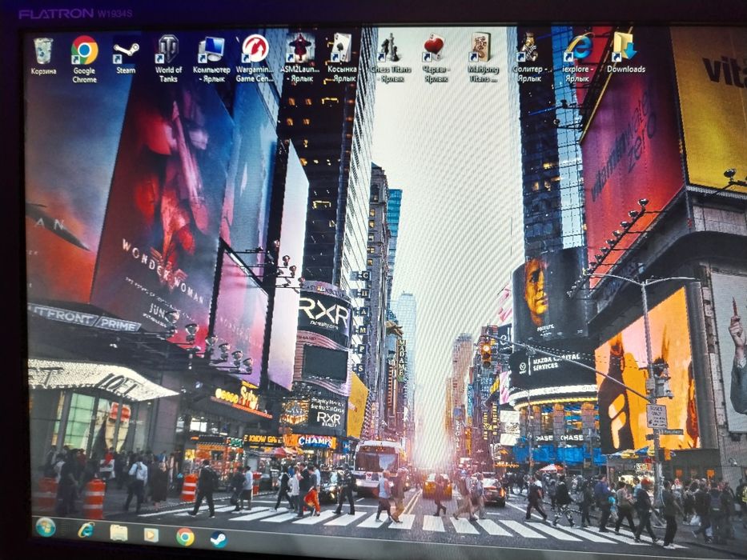Open Google Chrome from the taskbar
The height and width of the screenshot is (560, 747).
click(x=185, y=537)
